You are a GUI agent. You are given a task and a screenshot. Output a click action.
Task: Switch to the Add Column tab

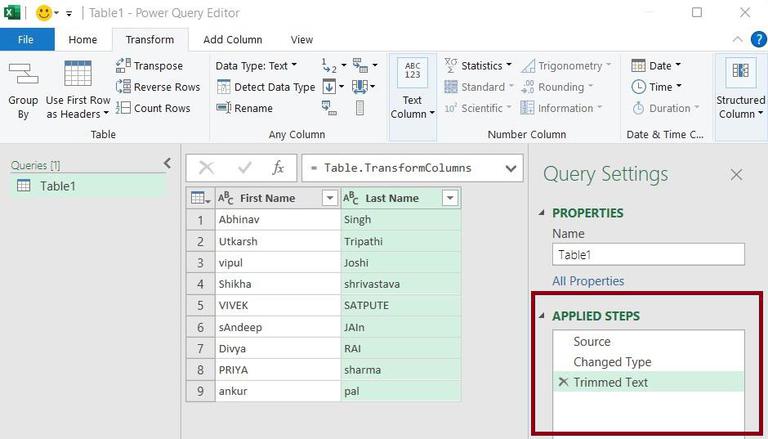coord(233,40)
